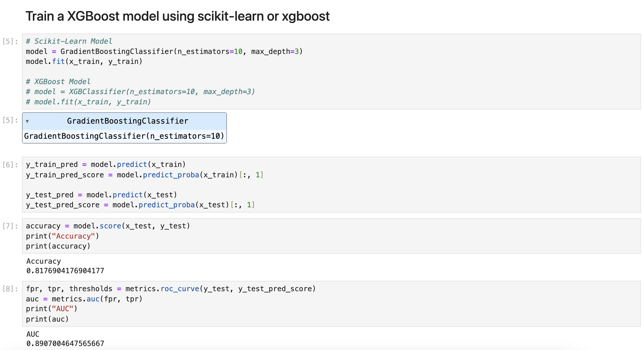Select output prompt label of cell 5

(x=10, y=120)
